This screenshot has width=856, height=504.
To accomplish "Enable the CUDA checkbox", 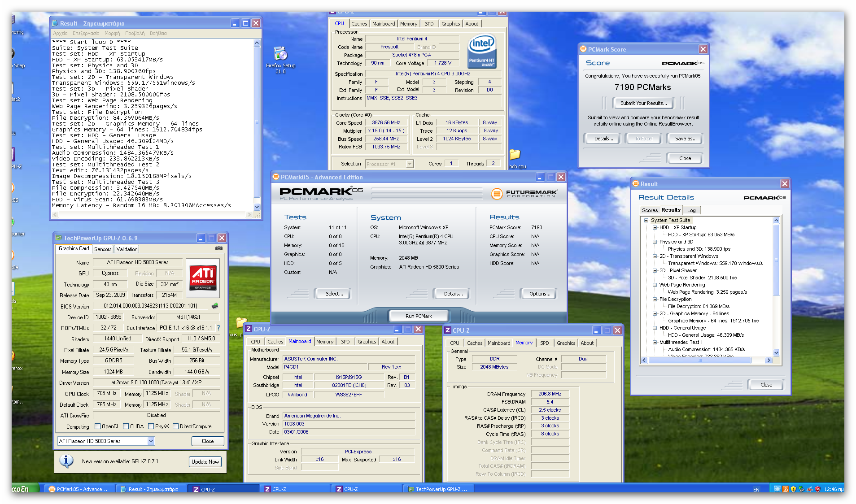I will [126, 426].
